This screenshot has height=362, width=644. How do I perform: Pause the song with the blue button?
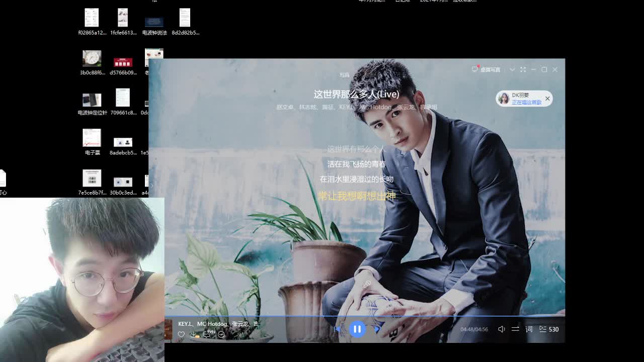pos(357,329)
